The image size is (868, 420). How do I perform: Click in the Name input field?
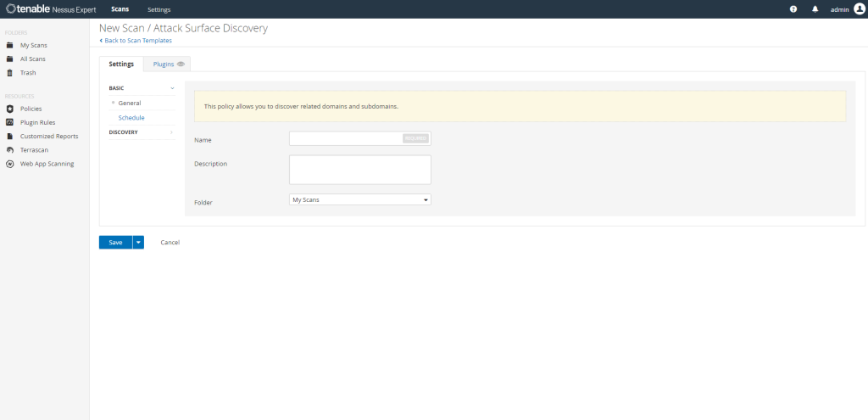(x=345, y=138)
